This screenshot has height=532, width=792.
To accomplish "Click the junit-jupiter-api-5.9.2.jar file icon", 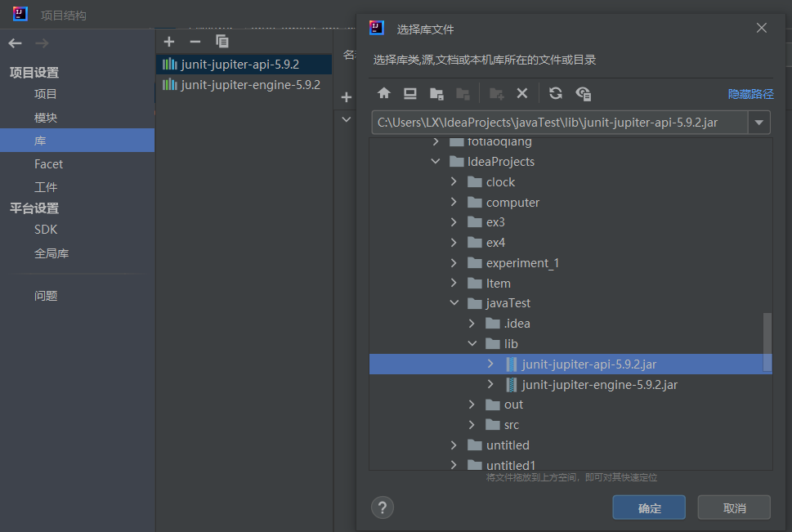I will click(x=511, y=364).
